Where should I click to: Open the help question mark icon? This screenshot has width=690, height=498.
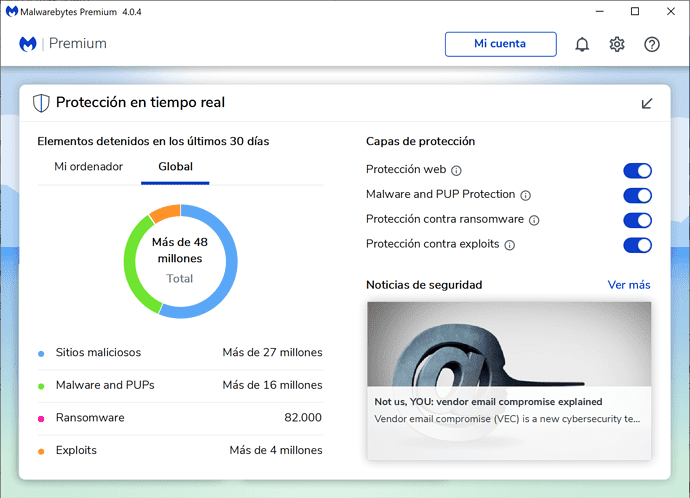point(652,44)
